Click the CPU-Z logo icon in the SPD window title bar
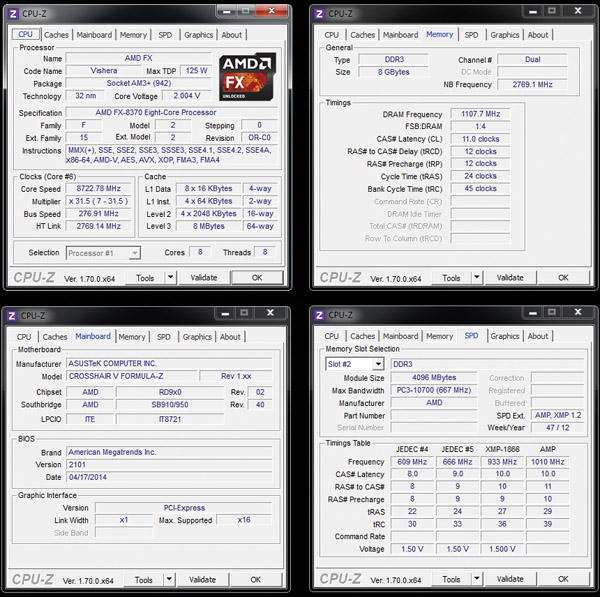The image size is (600, 597). [x=319, y=315]
